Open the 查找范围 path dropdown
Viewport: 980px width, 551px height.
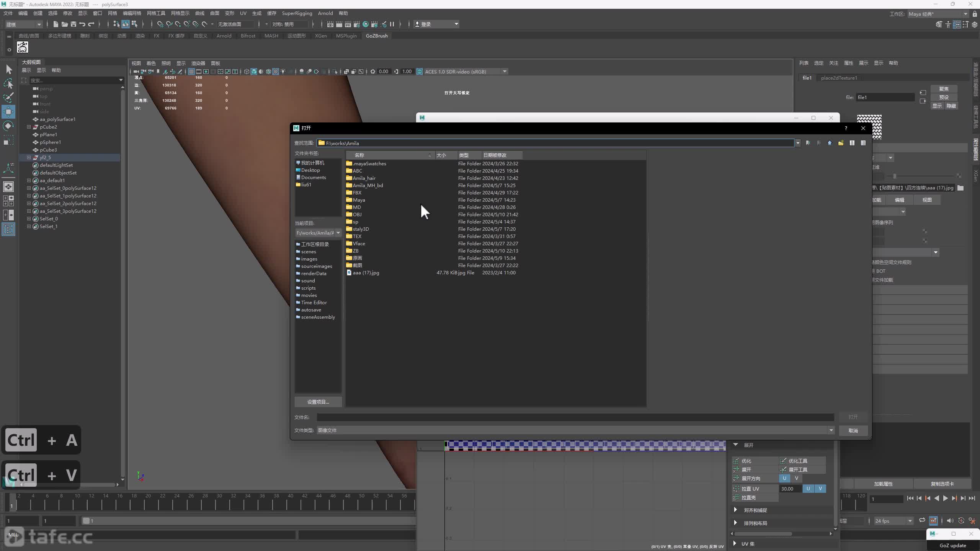(x=798, y=143)
